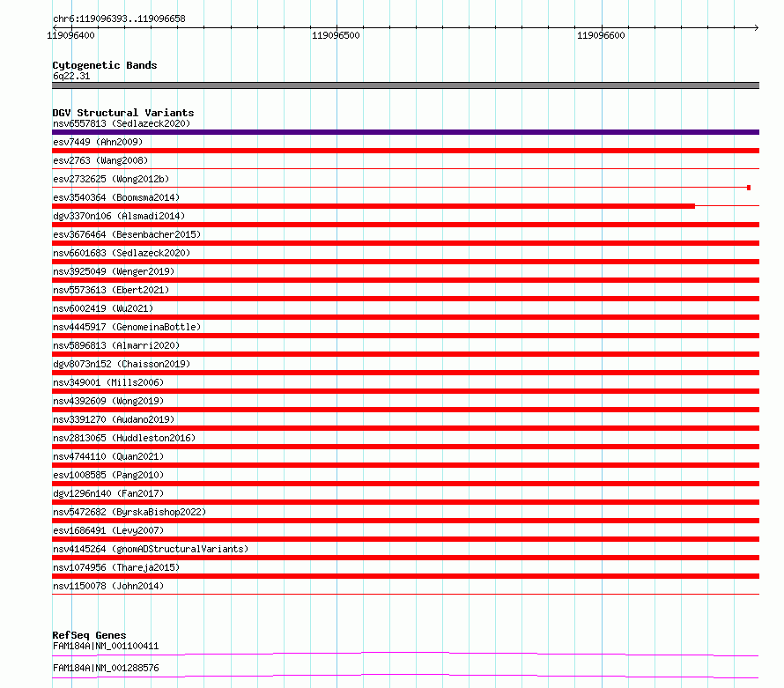784x688 pixels.
Task: Open variant esv7449 (Ahn2009)
Action: point(98,142)
